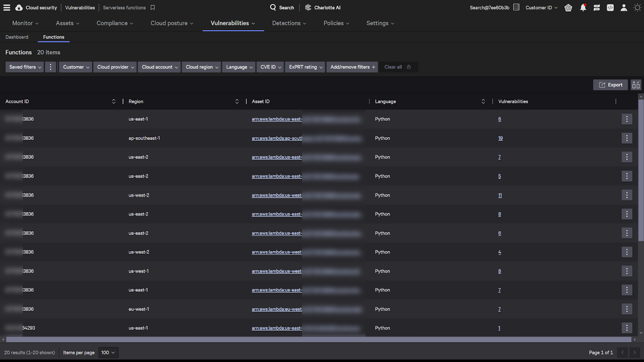Sort table by Account ID column

(114, 101)
